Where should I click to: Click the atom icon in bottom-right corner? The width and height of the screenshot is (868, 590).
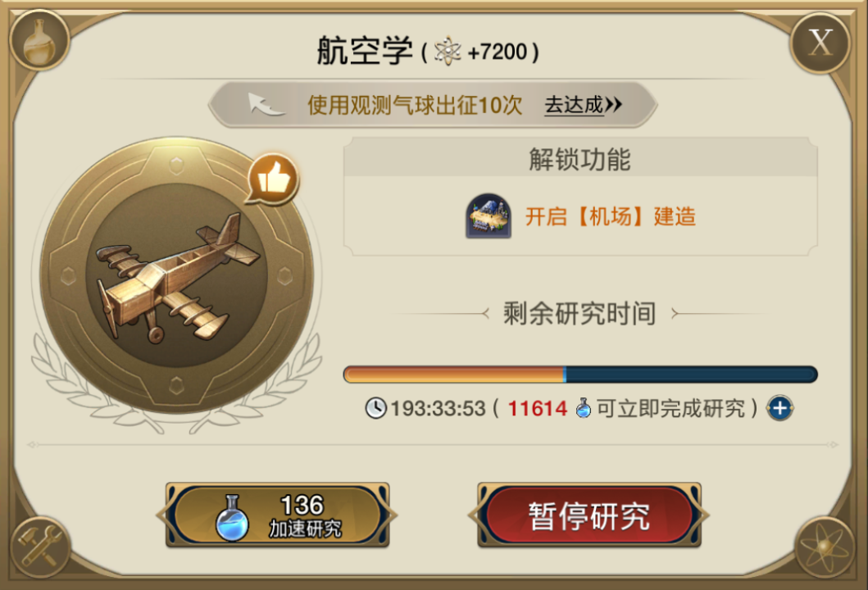825,547
